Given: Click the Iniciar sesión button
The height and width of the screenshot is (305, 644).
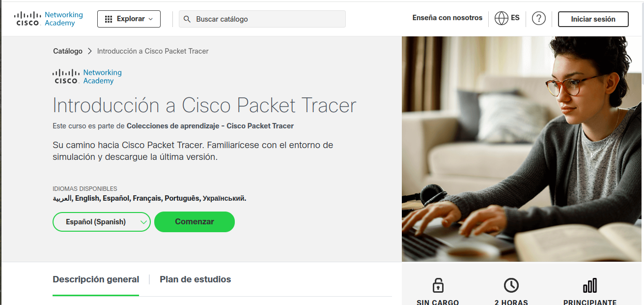Looking at the screenshot, I should (593, 19).
